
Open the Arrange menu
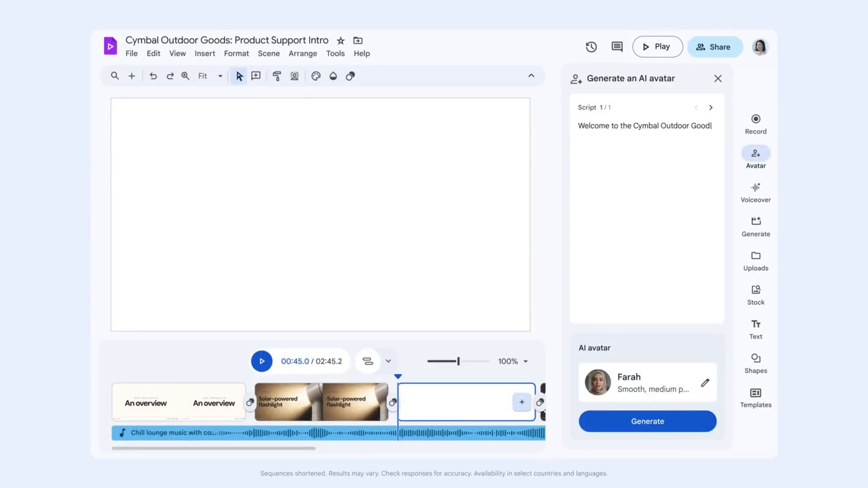click(x=303, y=53)
